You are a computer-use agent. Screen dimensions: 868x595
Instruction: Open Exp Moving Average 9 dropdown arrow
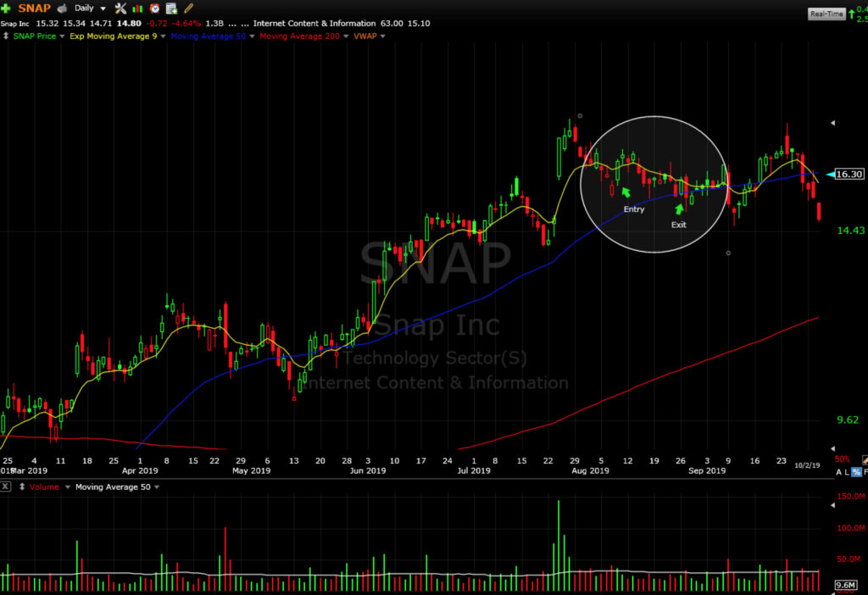pyautogui.click(x=163, y=36)
